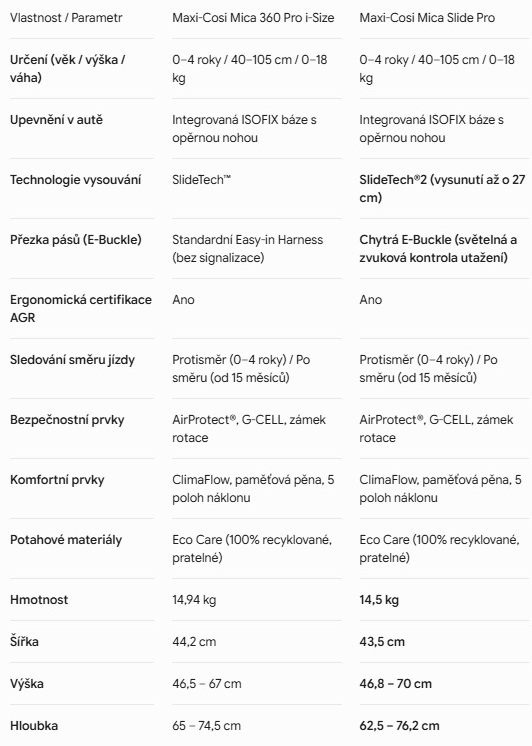Select the Hloubka row label
Screen dimensions: 532x746
pyautogui.click(x=34, y=726)
